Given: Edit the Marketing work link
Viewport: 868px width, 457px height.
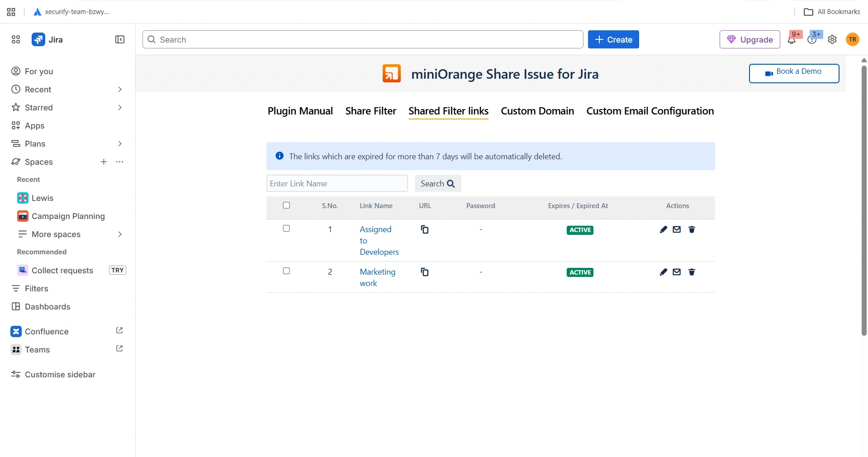Looking at the screenshot, I should tap(663, 272).
